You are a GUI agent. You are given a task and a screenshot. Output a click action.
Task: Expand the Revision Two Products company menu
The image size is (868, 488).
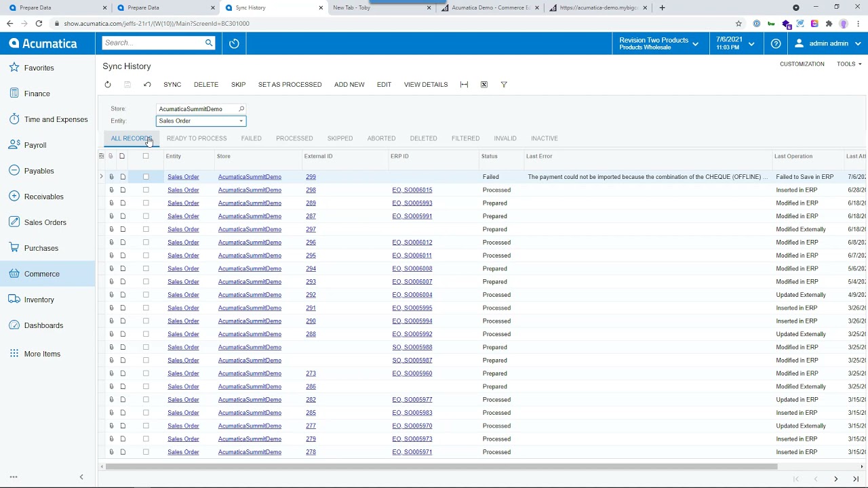point(658,43)
